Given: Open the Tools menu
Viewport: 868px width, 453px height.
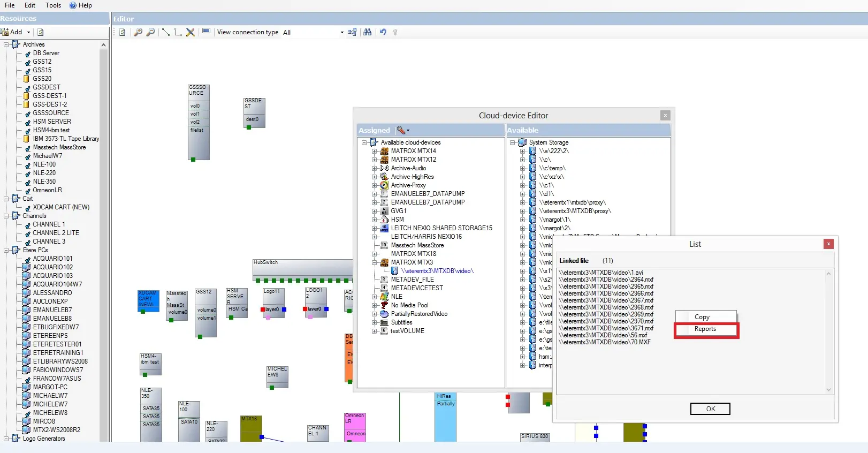Looking at the screenshot, I should tap(53, 5).
